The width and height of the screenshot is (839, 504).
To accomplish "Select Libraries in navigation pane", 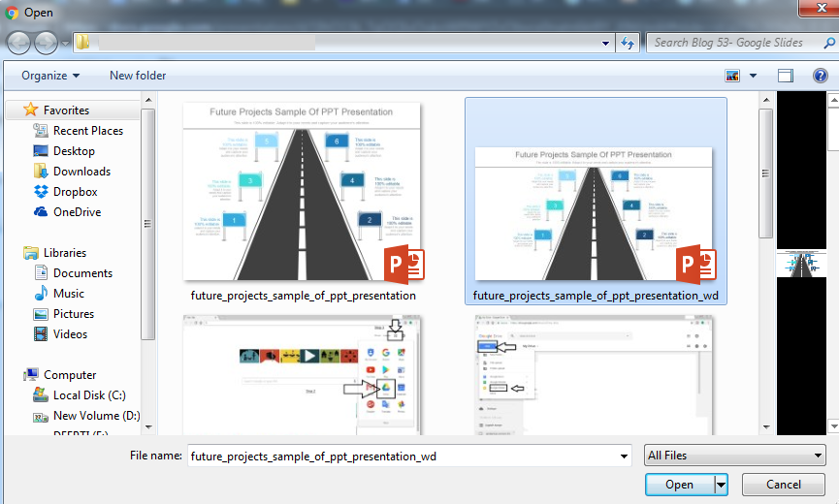I will coord(65,252).
